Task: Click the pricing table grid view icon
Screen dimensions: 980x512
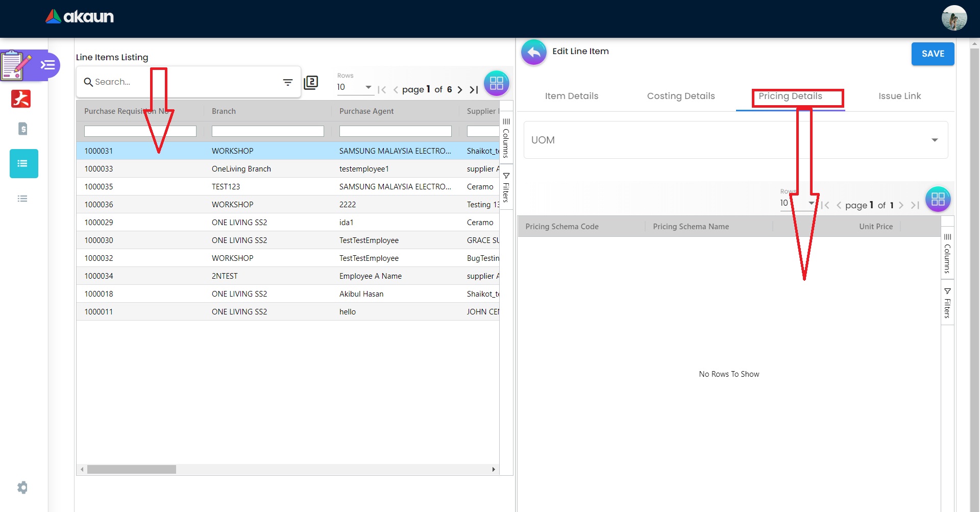Action: tap(938, 199)
